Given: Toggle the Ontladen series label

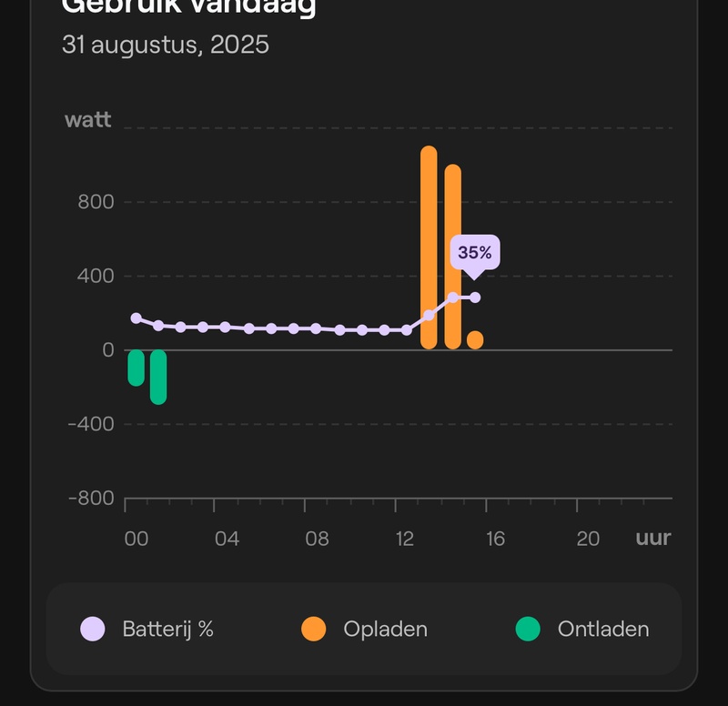Looking at the screenshot, I should (603, 629).
